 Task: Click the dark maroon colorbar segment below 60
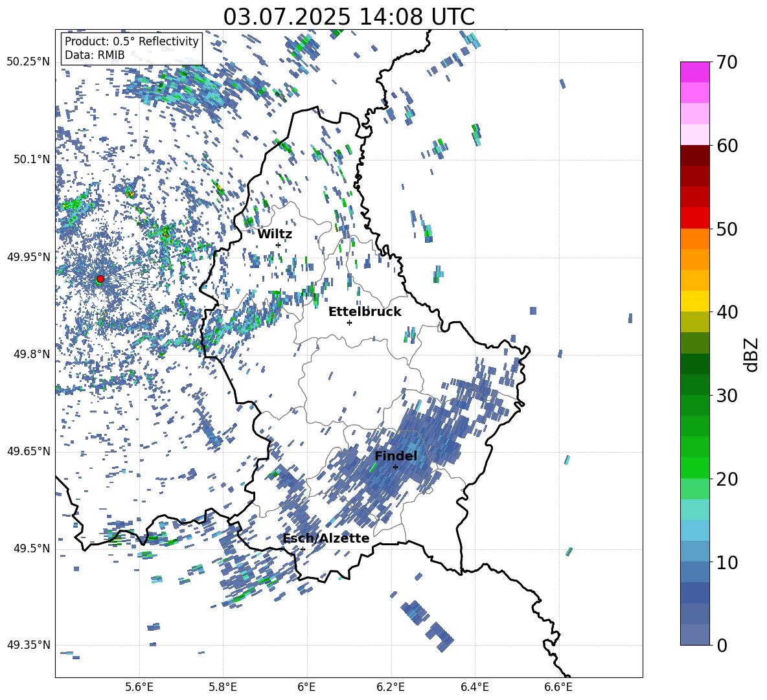point(695,155)
